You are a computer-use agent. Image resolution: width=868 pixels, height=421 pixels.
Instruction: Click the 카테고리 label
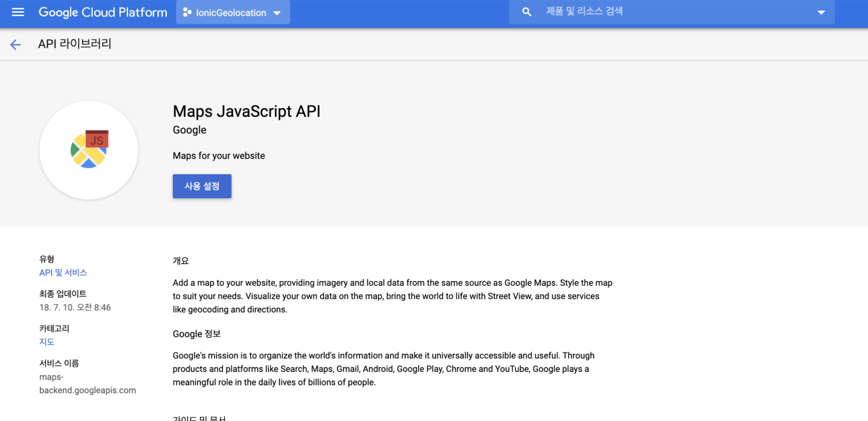pyautogui.click(x=54, y=328)
